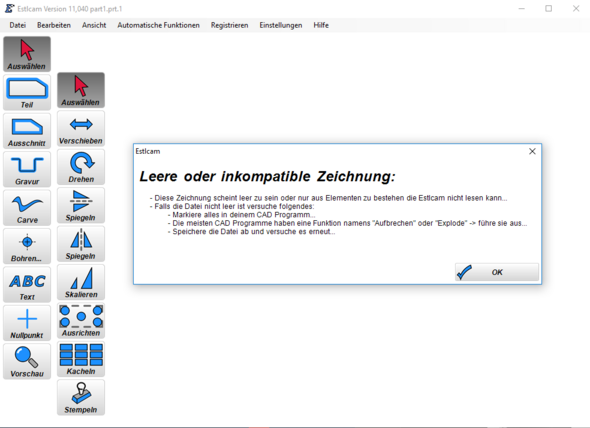This screenshot has height=428, width=590.
Task: Click the Verschieben move tool
Action: click(81, 129)
